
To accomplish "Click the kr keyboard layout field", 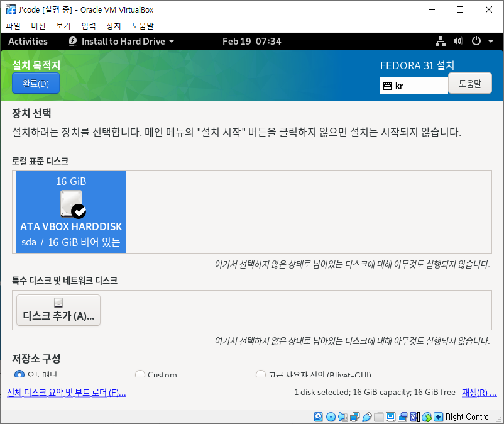I will (x=414, y=86).
